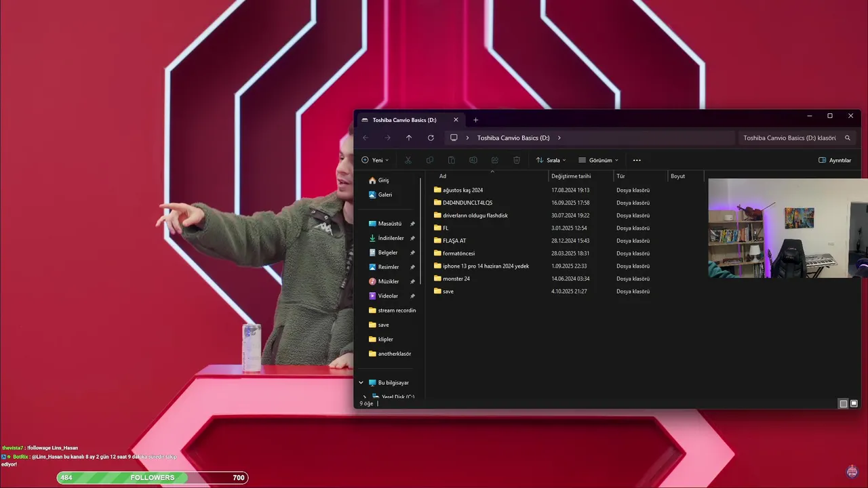Collapse the Bu bilgisayar tree node
The image size is (868, 488).
(x=361, y=382)
